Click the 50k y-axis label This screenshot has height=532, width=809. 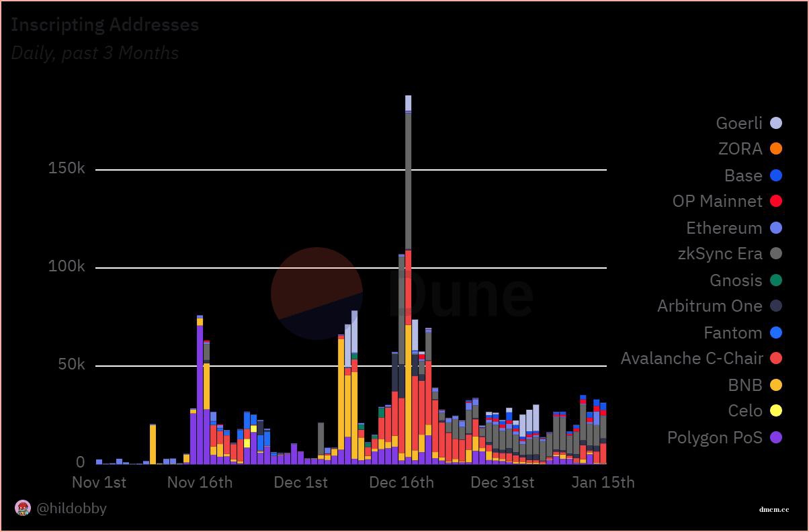tap(71, 365)
